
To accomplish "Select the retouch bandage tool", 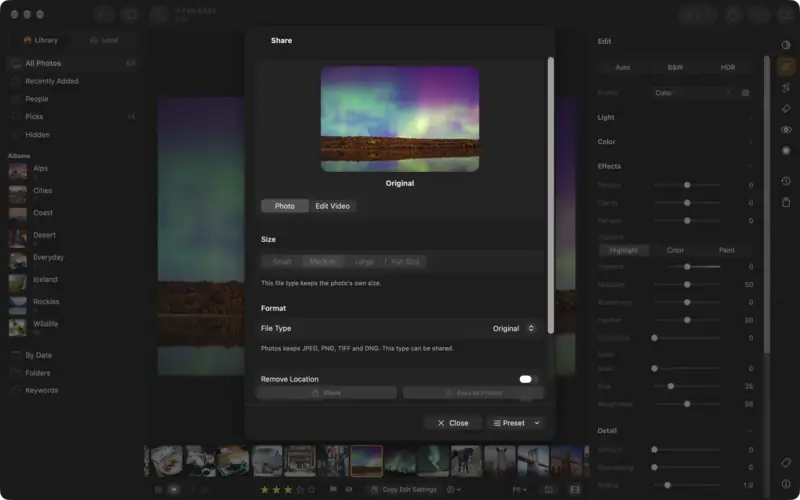I will coord(786,109).
